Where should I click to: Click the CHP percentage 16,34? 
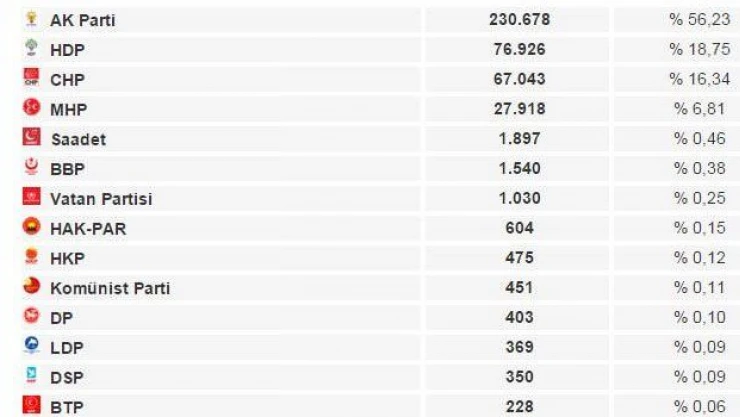click(699, 79)
